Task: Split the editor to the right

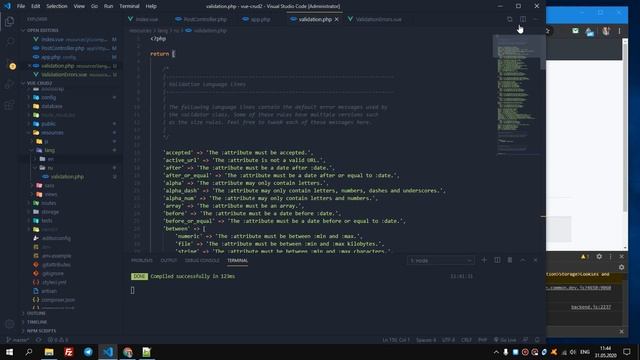Action: pyautogui.click(x=523, y=19)
